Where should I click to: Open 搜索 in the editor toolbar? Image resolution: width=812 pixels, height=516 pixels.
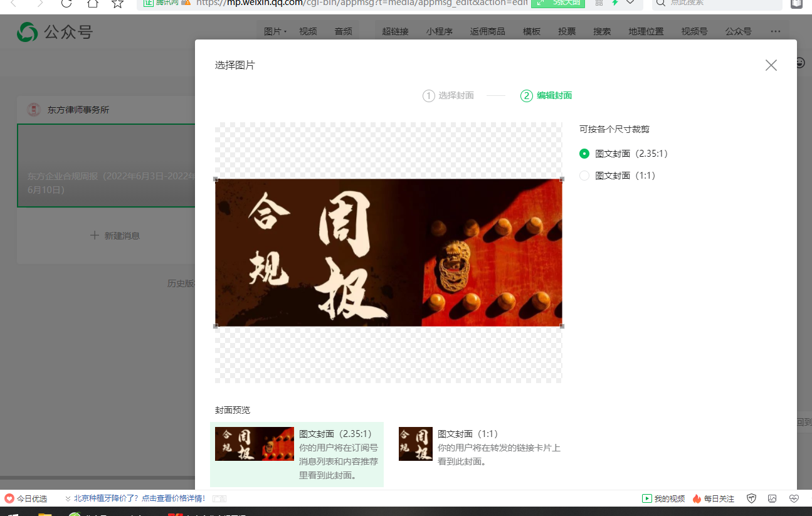(x=602, y=31)
